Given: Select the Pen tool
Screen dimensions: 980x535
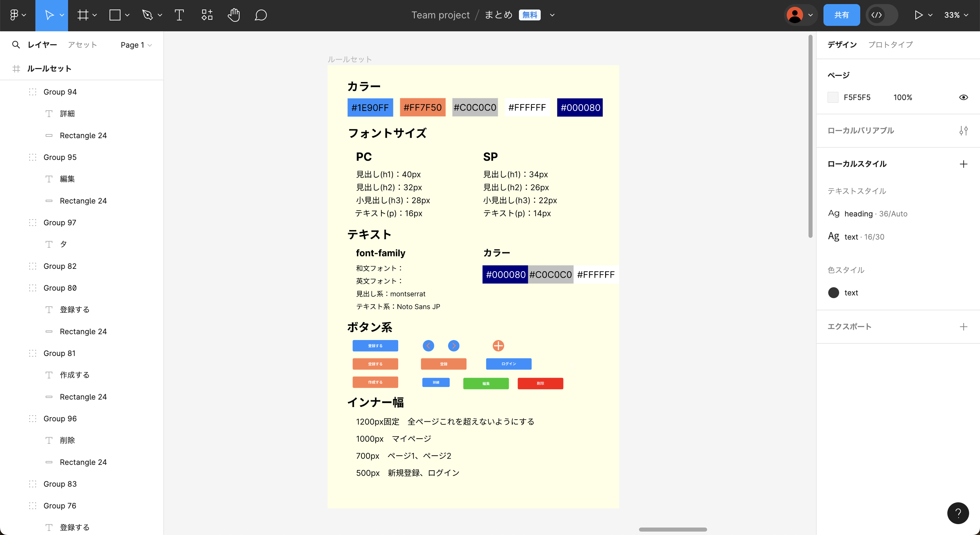Looking at the screenshot, I should 148,15.
